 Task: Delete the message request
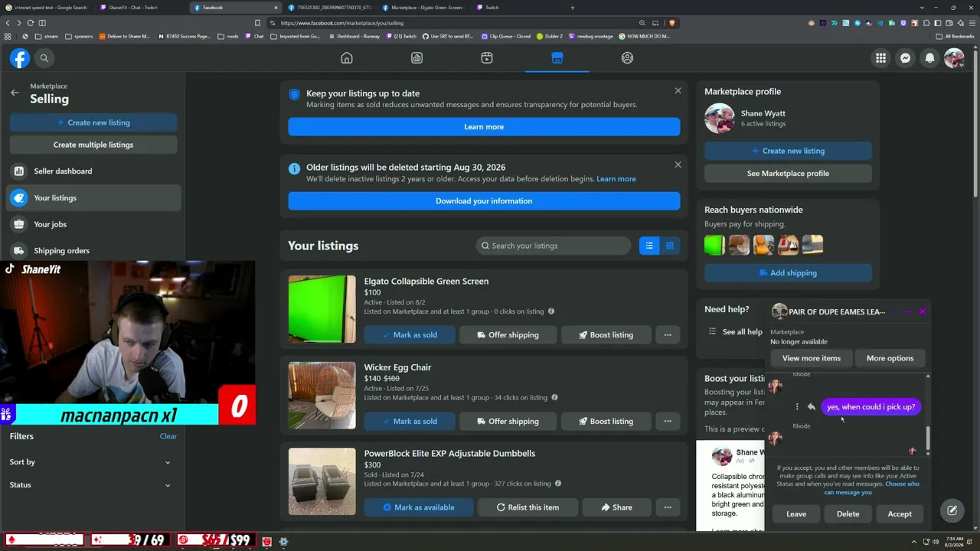click(848, 514)
